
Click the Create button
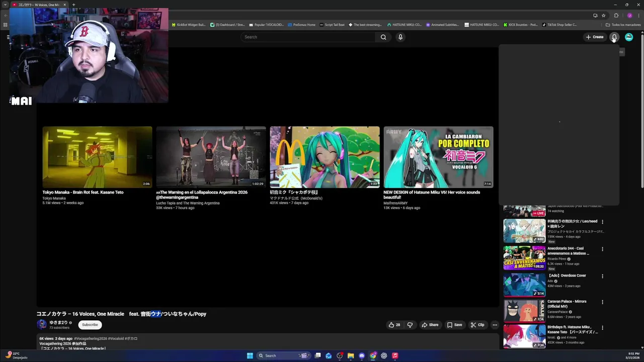point(594,37)
